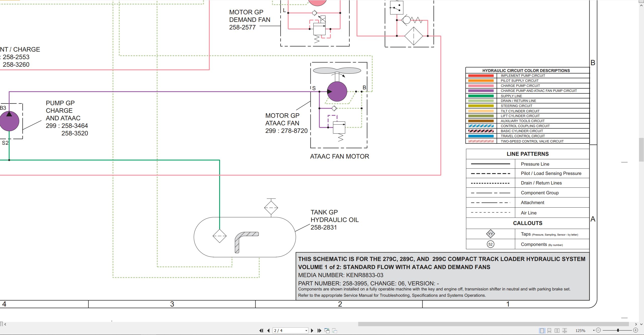Image resolution: width=644 pixels, height=335 pixels.
Task: Click the zoom slider handle
Action: [x=618, y=330]
